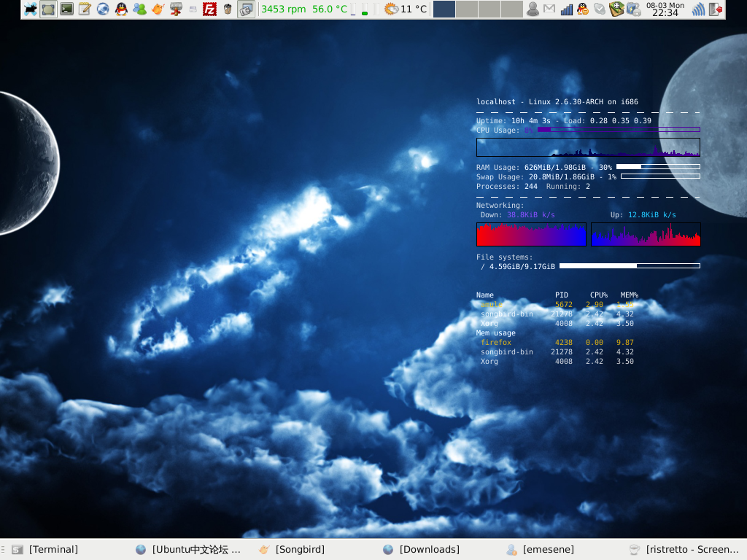This screenshot has width=747, height=560.
Task: Click the show desktop launcher
Action: click(x=48, y=9)
